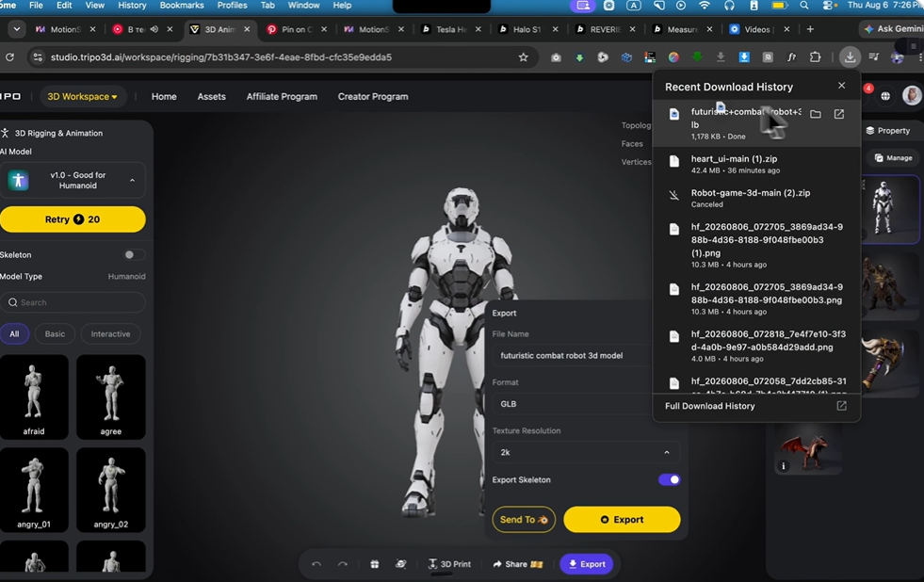Click Ask Gemini button
This screenshot has height=582, width=924.
(892, 29)
